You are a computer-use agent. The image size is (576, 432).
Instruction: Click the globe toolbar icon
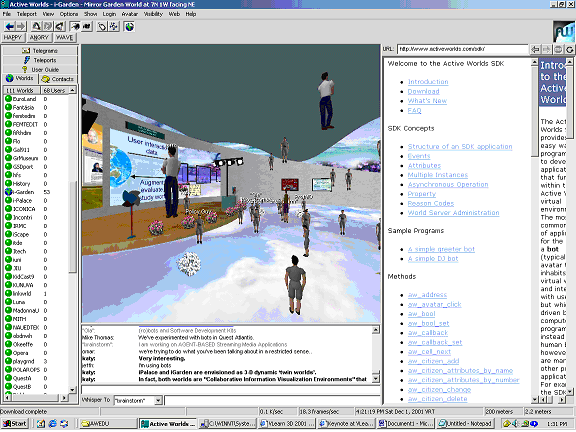[x=129, y=26]
